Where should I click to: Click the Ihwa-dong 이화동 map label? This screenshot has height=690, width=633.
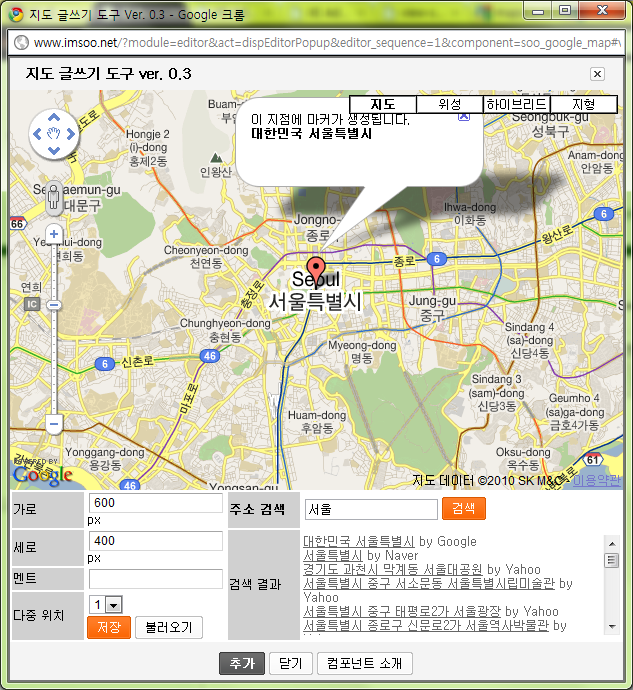(470, 213)
